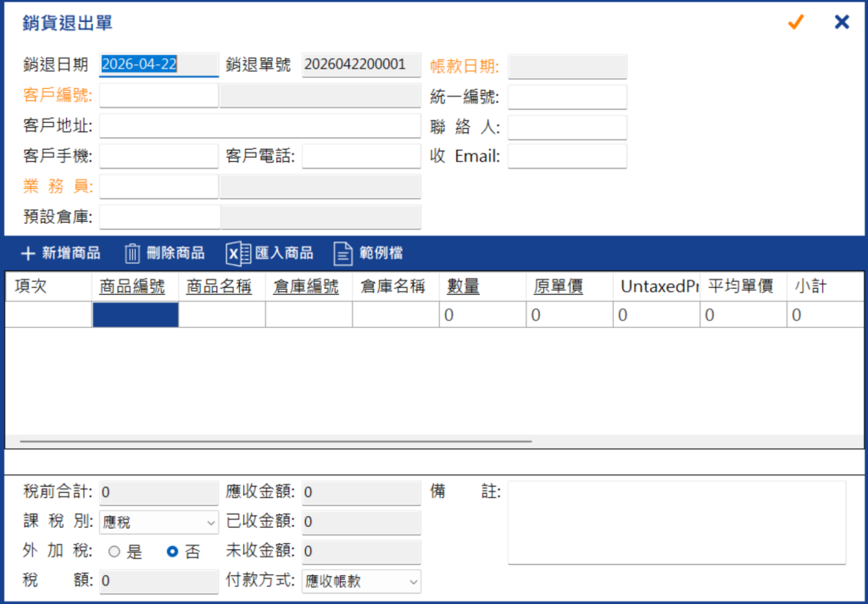Close the 銷貨退出單 dialog via X icon
The height and width of the screenshot is (604, 868).
point(842,22)
